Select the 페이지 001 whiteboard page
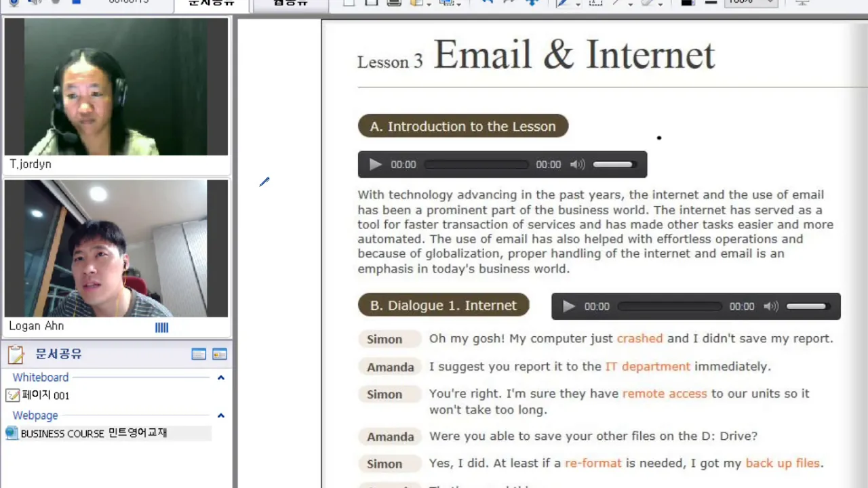 click(45, 395)
